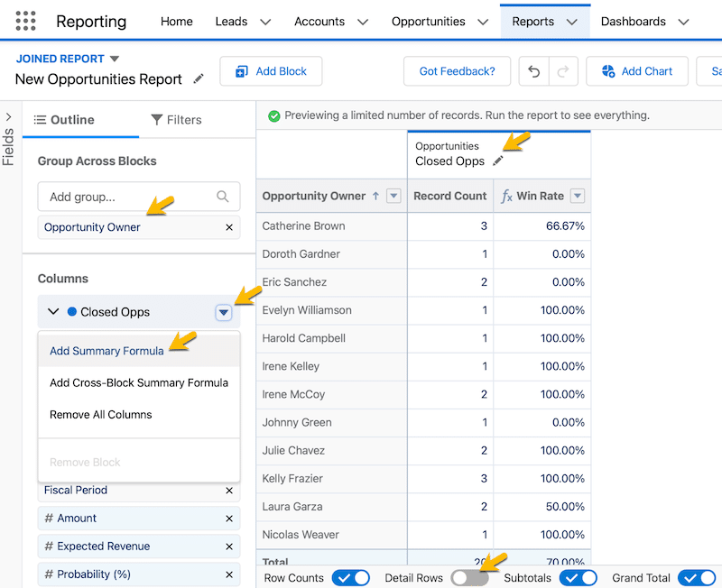This screenshot has width=722, height=588.
Task: Open the Closed Opps column actions dropdown
Action: pos(224,312)
